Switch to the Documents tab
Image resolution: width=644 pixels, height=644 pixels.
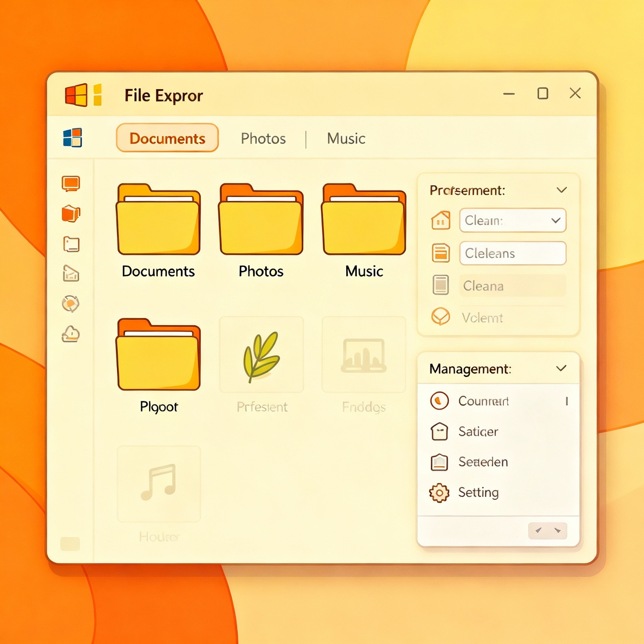click(167, 138)
